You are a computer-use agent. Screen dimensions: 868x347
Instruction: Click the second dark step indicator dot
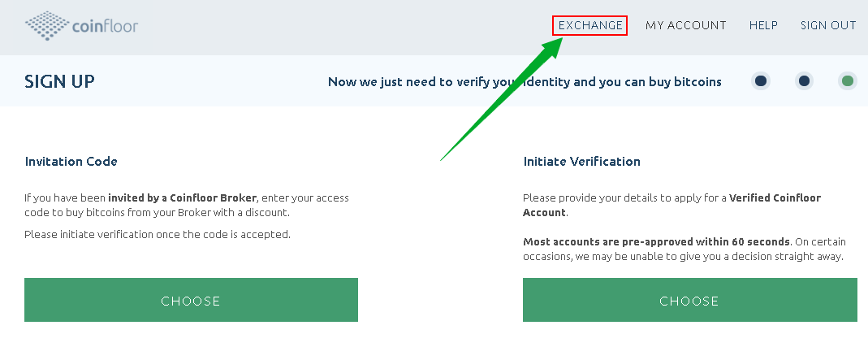tap(805, 81)
